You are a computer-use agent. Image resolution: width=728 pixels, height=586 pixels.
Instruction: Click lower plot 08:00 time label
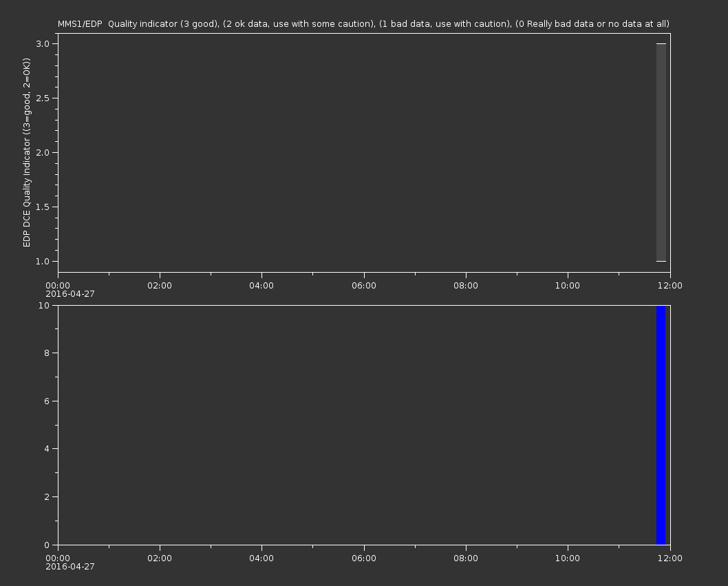pos(466,558)
